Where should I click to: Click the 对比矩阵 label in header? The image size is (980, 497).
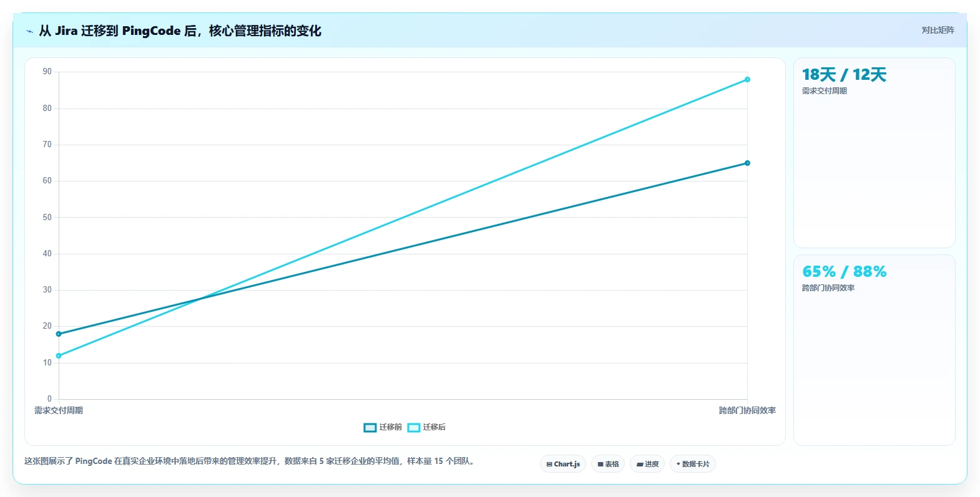tap(938, 30)
